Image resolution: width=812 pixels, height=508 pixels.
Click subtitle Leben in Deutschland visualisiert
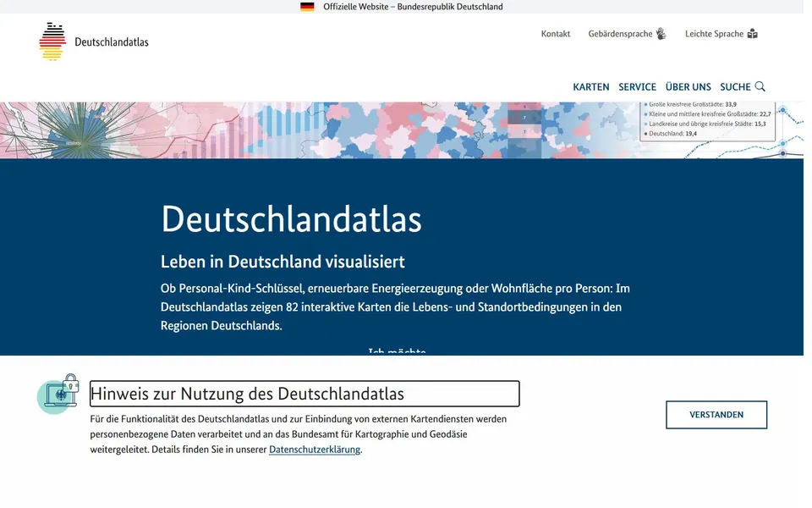(283, 262)
